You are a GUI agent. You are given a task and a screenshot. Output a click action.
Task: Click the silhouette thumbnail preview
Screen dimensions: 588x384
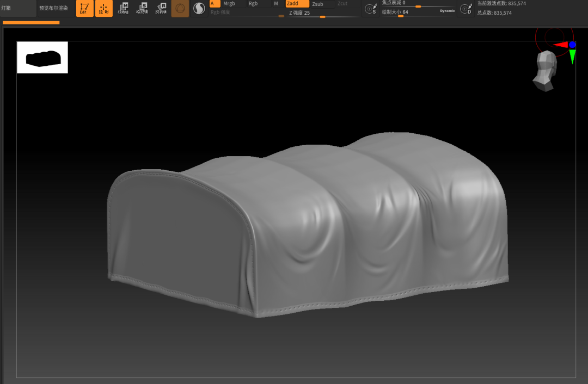click(x=42, y=57)
